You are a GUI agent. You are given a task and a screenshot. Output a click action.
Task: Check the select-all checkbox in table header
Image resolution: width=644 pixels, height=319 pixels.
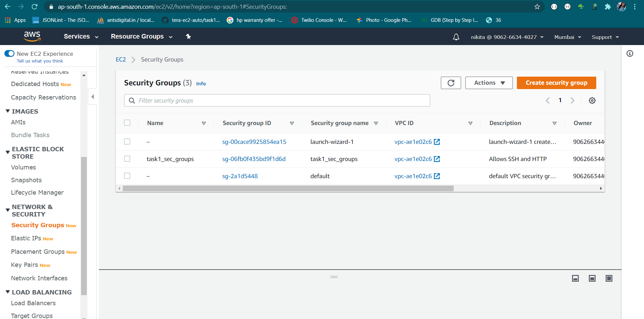click(127, 123)
